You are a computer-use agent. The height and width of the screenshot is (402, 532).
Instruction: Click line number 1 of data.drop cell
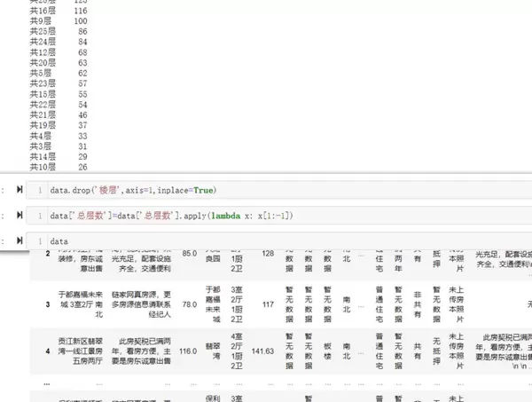(x=41, y=190)
